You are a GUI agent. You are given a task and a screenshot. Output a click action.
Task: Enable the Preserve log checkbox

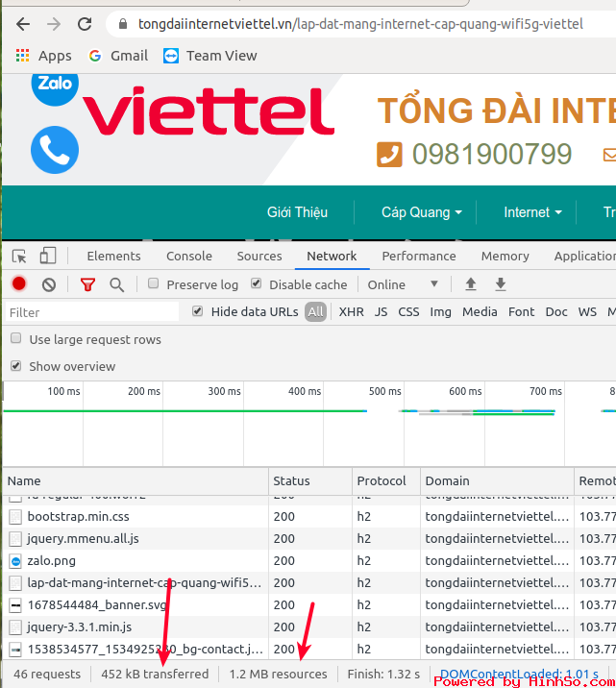pos(153,283)
